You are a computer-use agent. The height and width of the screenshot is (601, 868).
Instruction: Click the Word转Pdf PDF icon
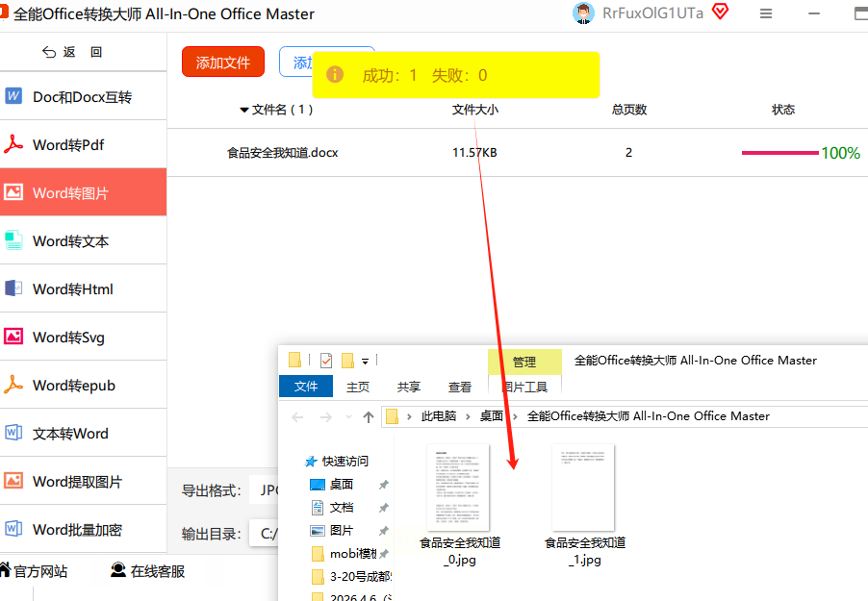pos(13,144)
